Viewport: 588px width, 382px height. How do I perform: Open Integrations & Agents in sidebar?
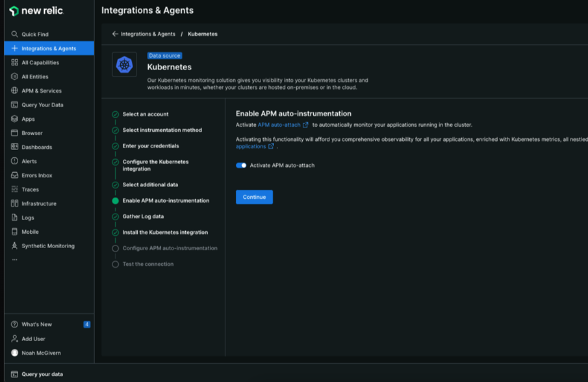(x=49, y=48)
